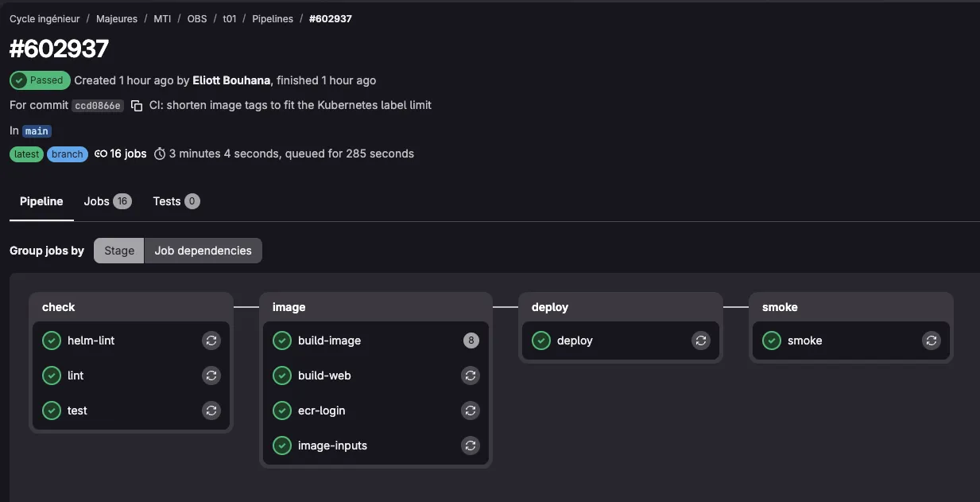Click the 16 jobs text
This screenshot has height=502, width=980.
tap(128, 154)
